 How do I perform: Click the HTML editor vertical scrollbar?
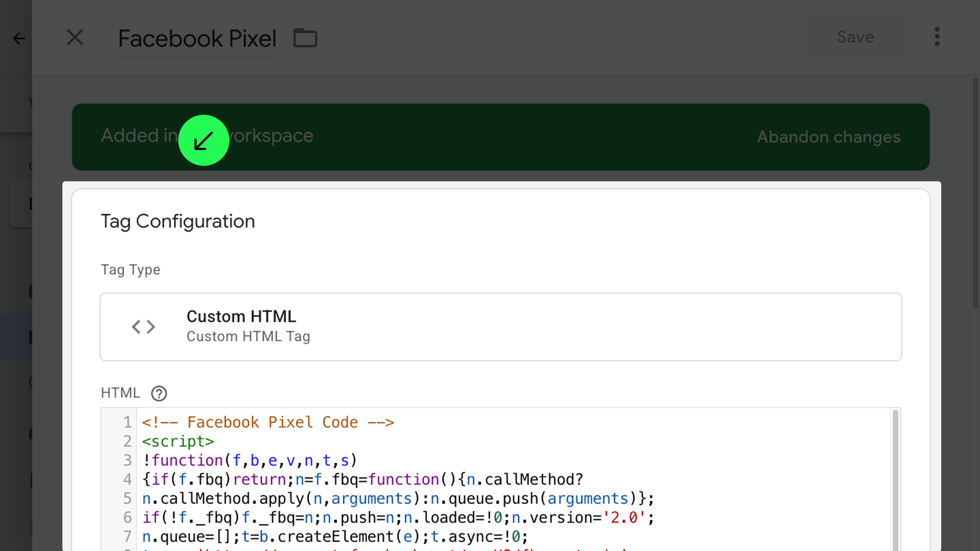[x=895, y=480]
